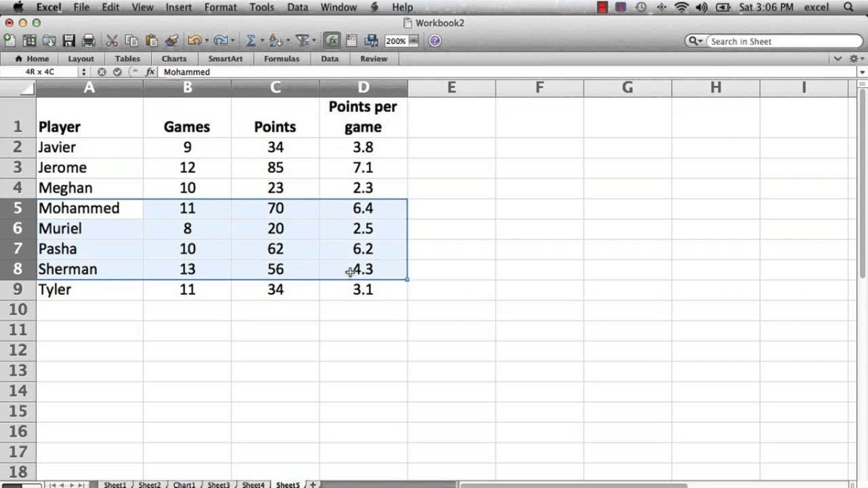The height and width of the screenshot is (488, 868).
Task: Add a new sheet with plus button
Action: 313,484
